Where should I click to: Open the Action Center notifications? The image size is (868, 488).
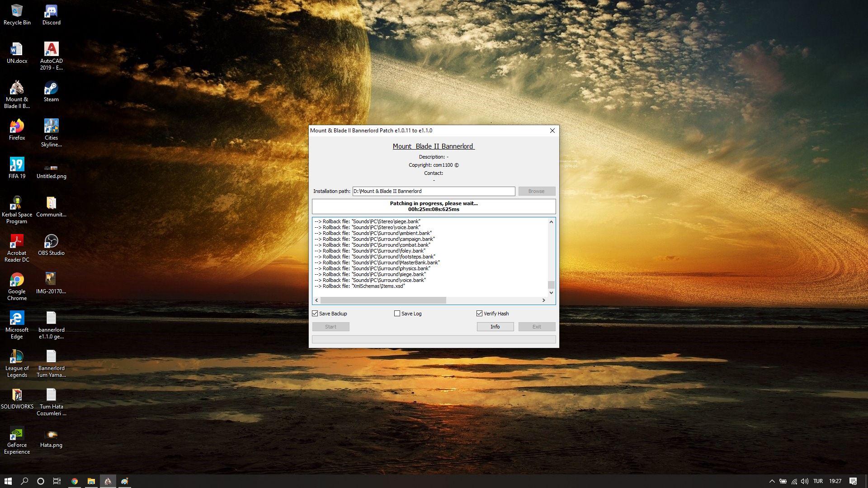click(x=853, y=481)
